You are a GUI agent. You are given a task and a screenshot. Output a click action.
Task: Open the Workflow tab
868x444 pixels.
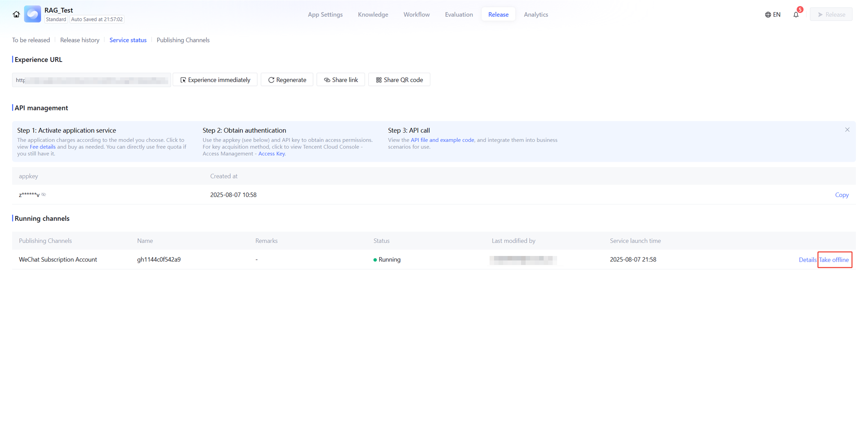coord(416,15)
